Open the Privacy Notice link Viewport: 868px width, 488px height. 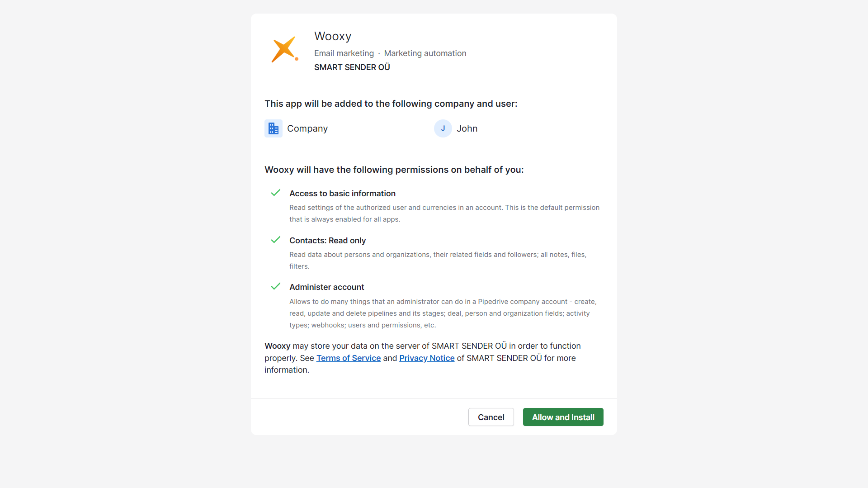[427, 358]
